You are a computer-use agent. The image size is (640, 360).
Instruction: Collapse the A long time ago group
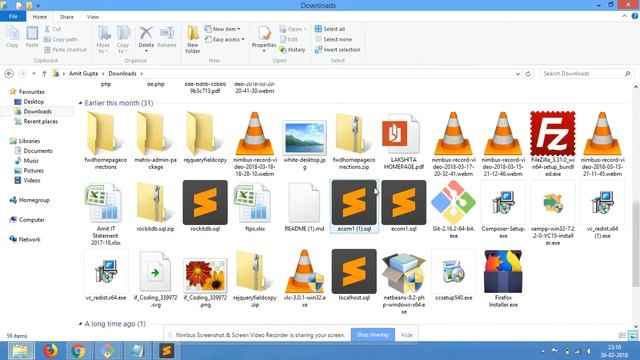pyautogui.click(x=80, y=324)
